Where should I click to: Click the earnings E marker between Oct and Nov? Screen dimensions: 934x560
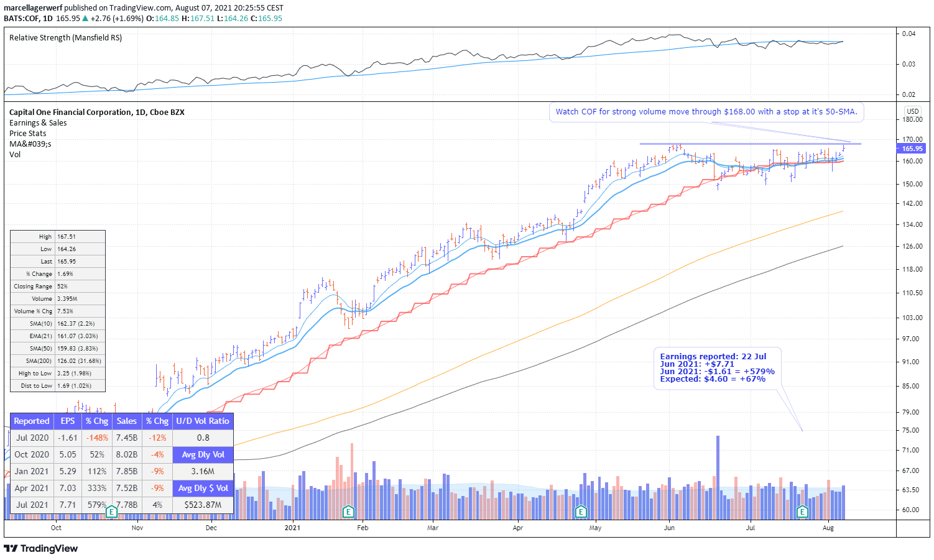[x=111, y=512]
